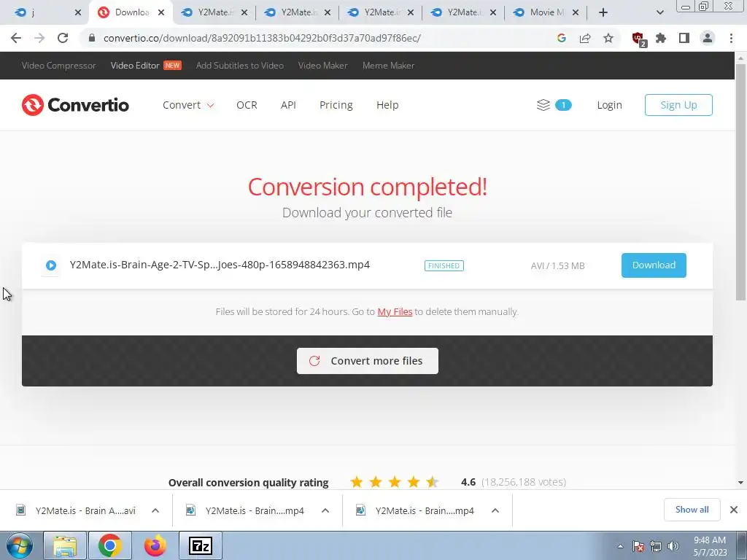Click the Sign Up button

[678, 105]
